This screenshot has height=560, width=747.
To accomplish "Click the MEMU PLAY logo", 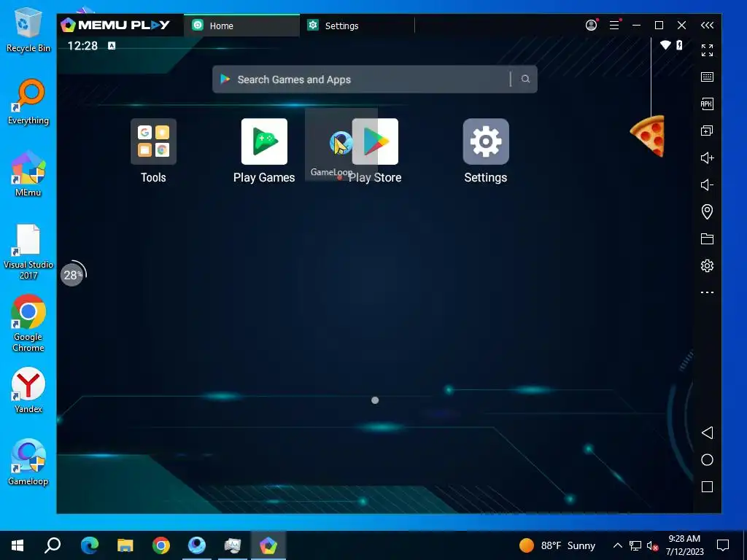I will click(x=115, y=26).
